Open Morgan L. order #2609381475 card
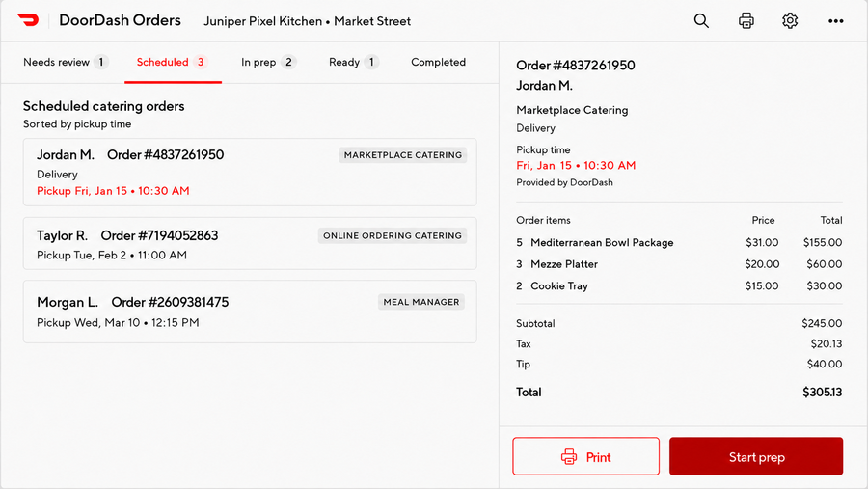This screenshot has width=868, height=489. tap(250, 312)
